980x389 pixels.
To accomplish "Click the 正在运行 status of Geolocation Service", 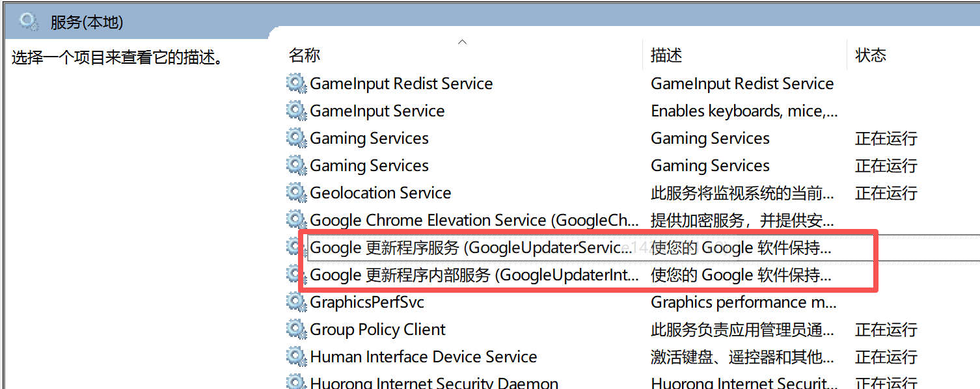I will pyautogui.click(x=886, y=193).
